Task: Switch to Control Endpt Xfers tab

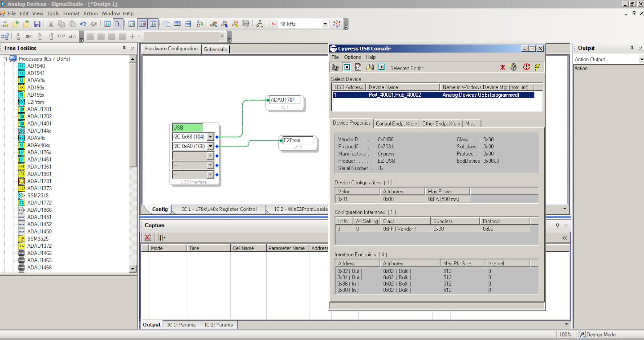Action: 396,124
